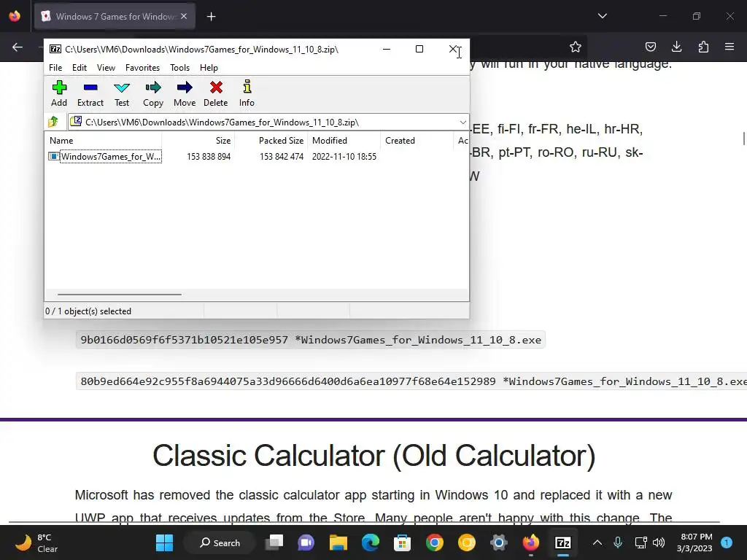Open a new Firefox tab

[212, 17]
